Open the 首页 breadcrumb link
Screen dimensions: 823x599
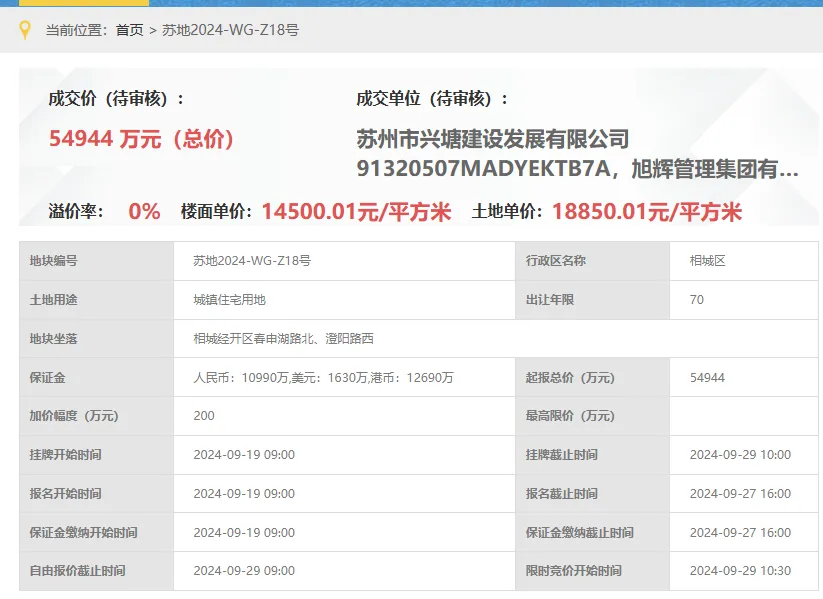(x=130, y=30)
